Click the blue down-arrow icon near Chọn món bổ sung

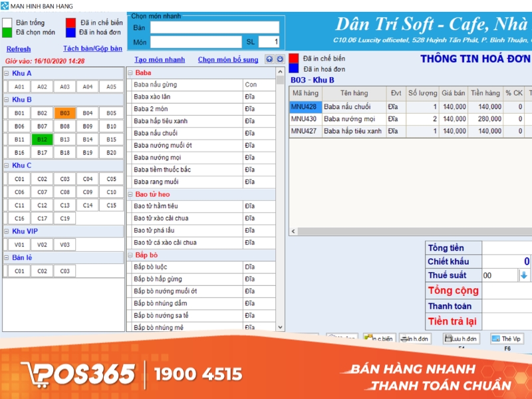pos(279,59)
